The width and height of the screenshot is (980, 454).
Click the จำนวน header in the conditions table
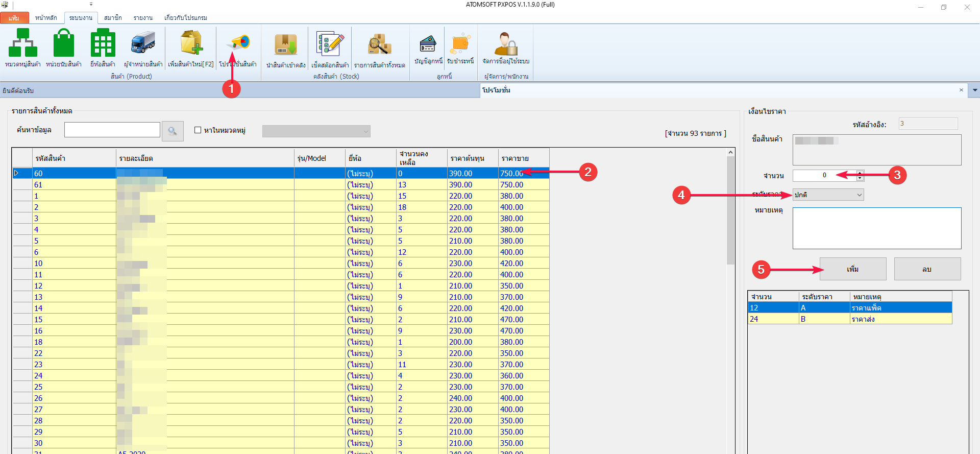(774, 297)
